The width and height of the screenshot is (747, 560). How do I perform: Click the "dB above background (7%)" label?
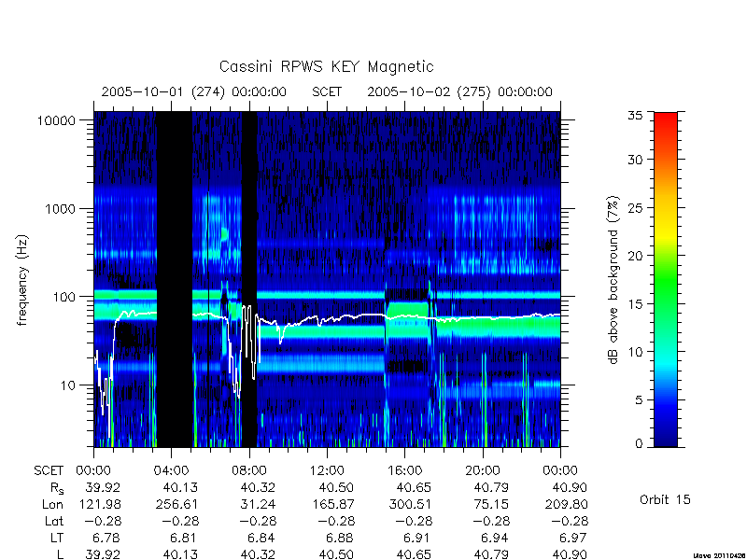613,280
